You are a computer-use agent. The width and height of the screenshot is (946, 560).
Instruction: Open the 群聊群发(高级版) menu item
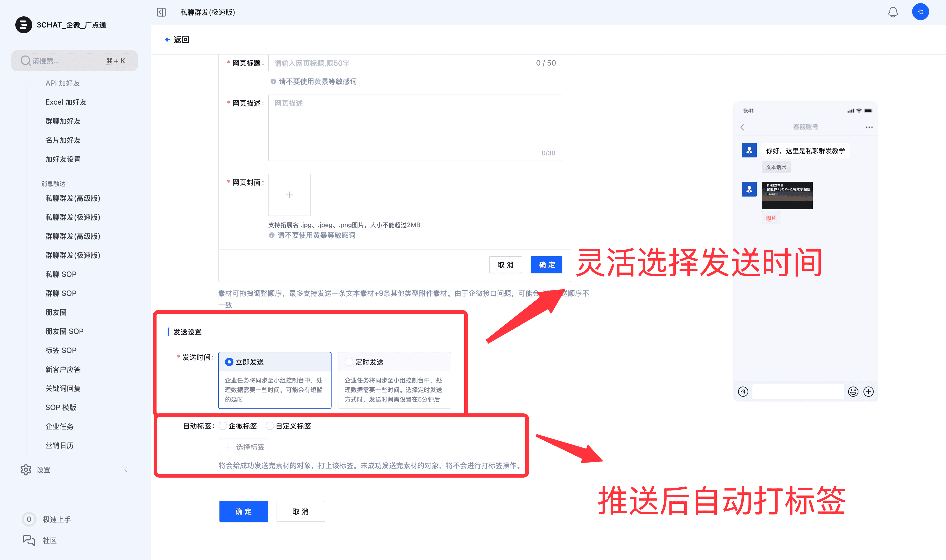tap(73, 236)
